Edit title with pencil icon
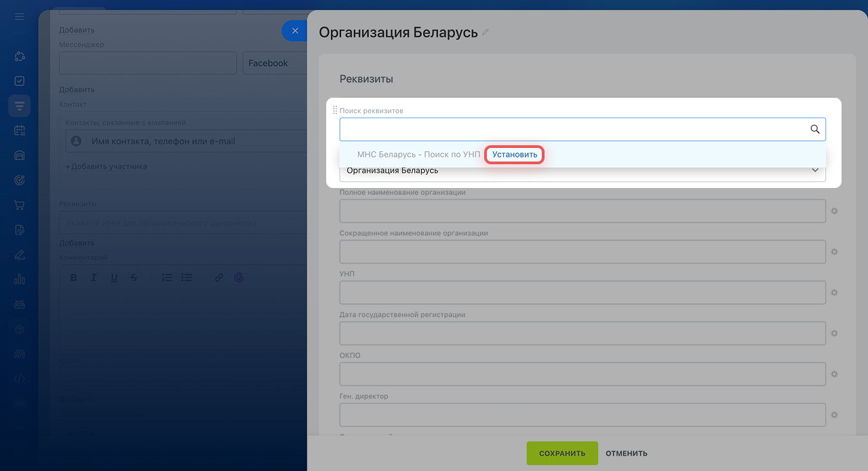868x471 pixels. point(485,33)
